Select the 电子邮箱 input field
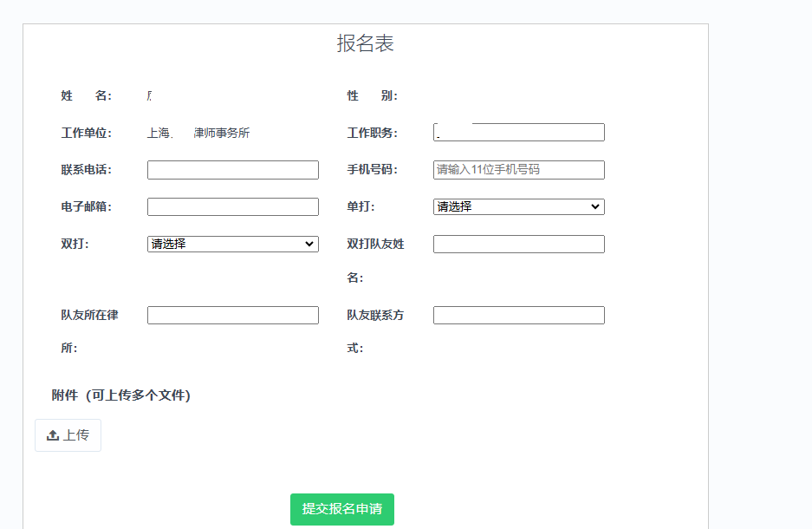 [232, 207]
